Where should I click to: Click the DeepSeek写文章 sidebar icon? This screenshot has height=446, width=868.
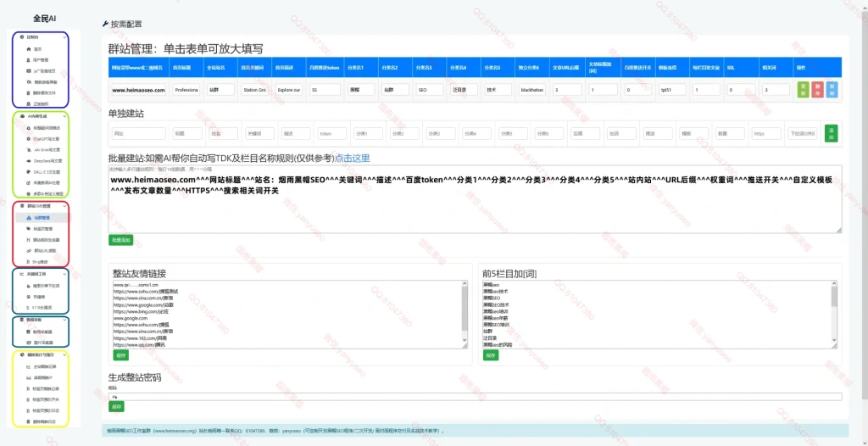click(28, 159)
